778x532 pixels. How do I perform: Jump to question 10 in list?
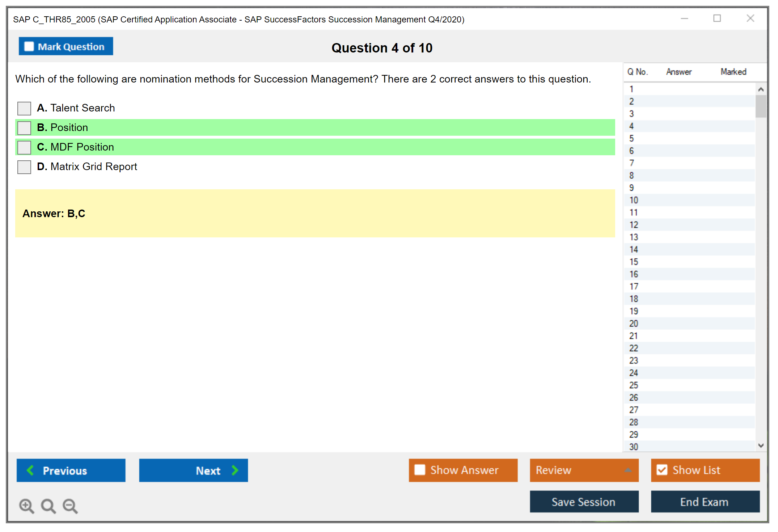coord(634,200)
